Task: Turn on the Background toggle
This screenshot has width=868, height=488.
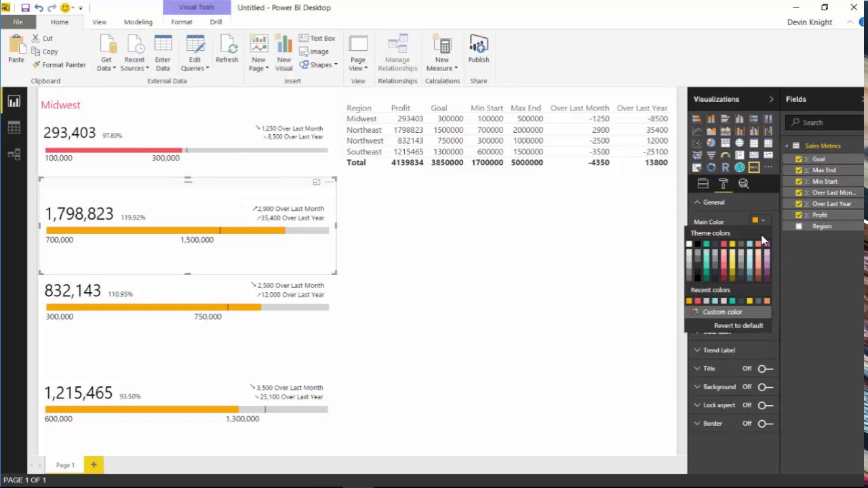Action: click(765, 387)
